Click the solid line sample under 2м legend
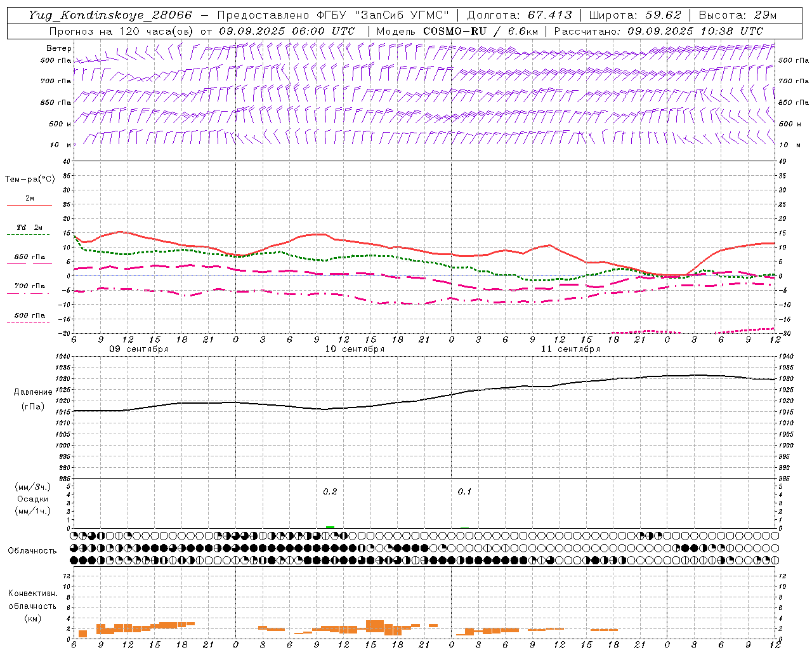 [30, 205]
